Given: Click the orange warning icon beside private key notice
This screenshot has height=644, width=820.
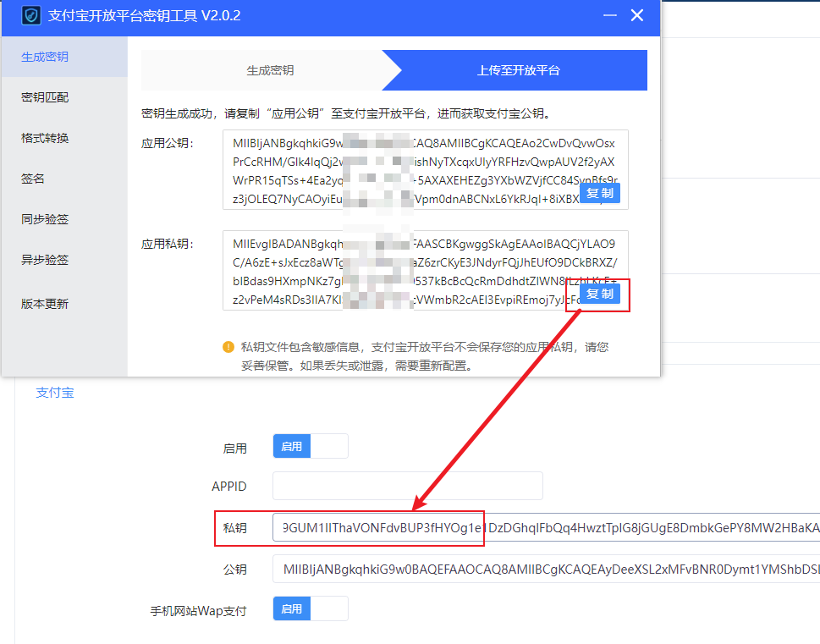Looking at the screenshot, I should (228, 347).
